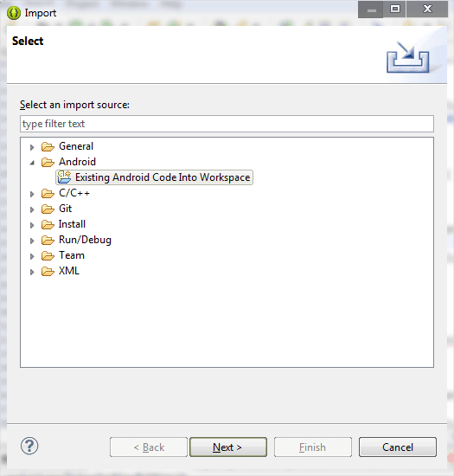
Task: Select the Team category label
Action: (x=72, y=255)
